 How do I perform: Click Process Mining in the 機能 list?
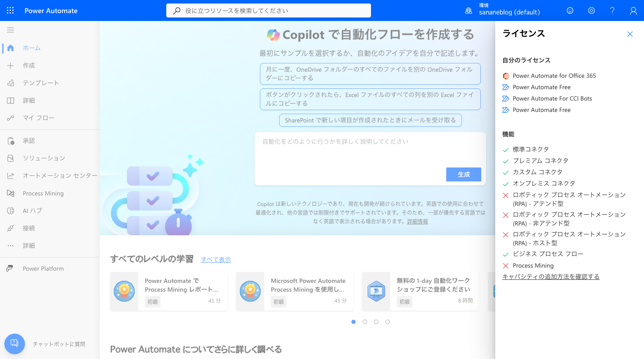pyautogui.click(x=533, y=266)
